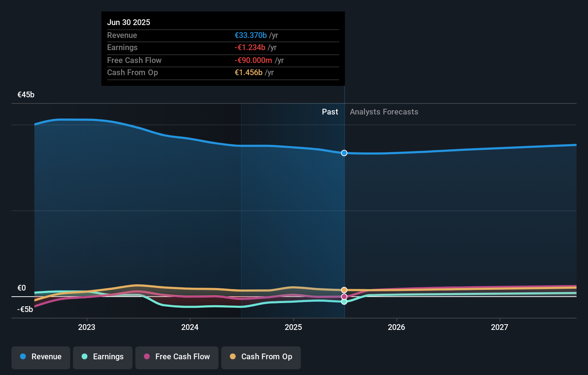Viewport: 588px width, 375px height.
Task: Switch to the Analysts Forecasts section
Action: coord(384,112)
